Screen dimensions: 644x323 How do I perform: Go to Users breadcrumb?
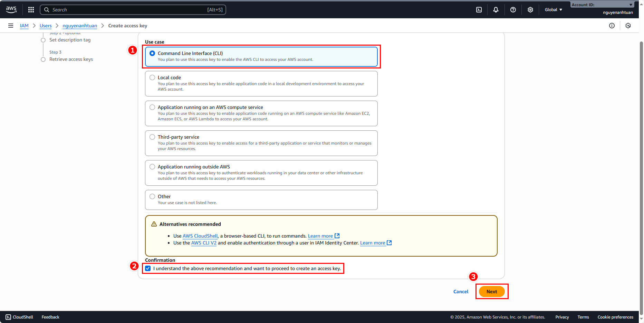(x=46, y=26)
